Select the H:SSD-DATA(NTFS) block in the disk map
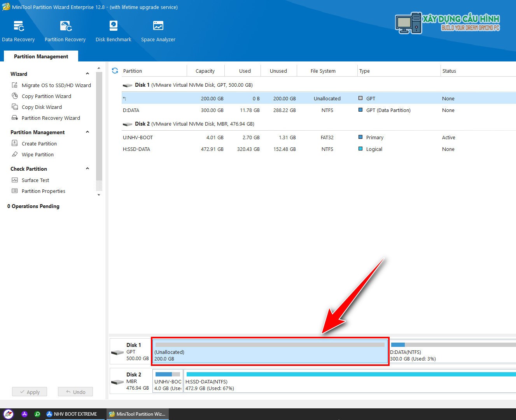 click(x=350, y=381)
